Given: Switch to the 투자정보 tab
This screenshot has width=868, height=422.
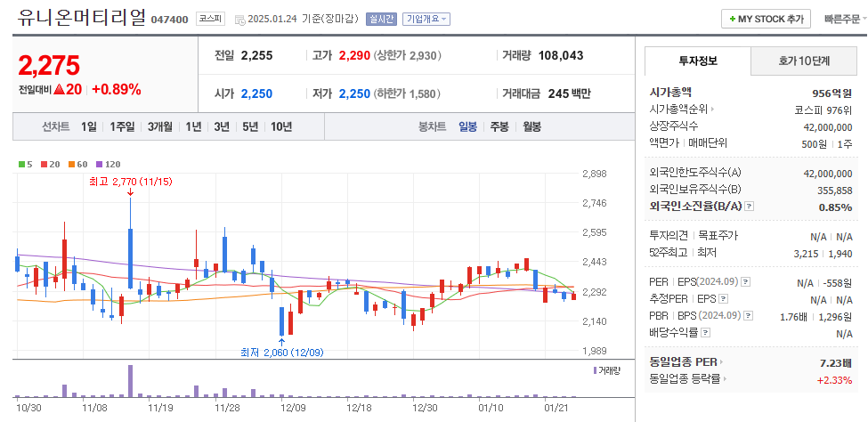Looking at the screenshot, I should click(697, 61).
